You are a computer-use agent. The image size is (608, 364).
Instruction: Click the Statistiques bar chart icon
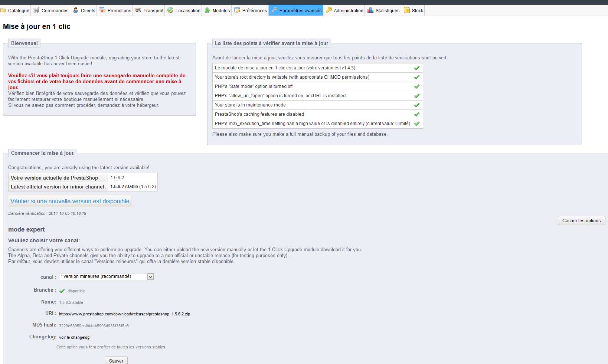coord(370,10)
